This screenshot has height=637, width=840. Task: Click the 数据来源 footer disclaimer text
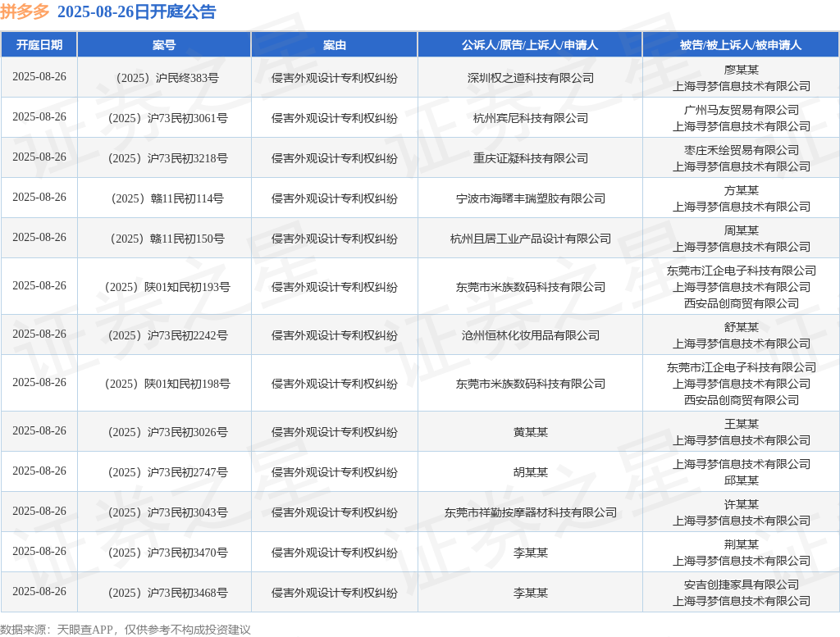pyautogui.click(x=126, y=630)
